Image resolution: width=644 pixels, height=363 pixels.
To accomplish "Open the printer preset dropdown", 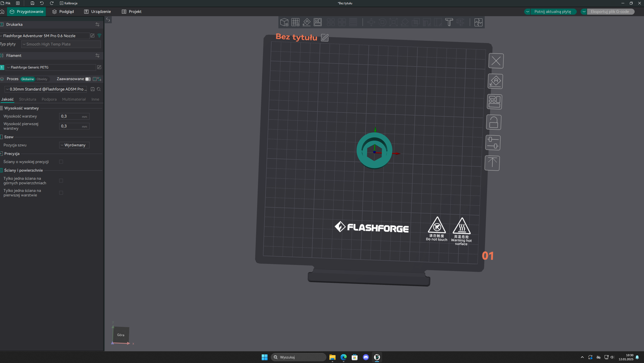I will [x=45, y=36].
